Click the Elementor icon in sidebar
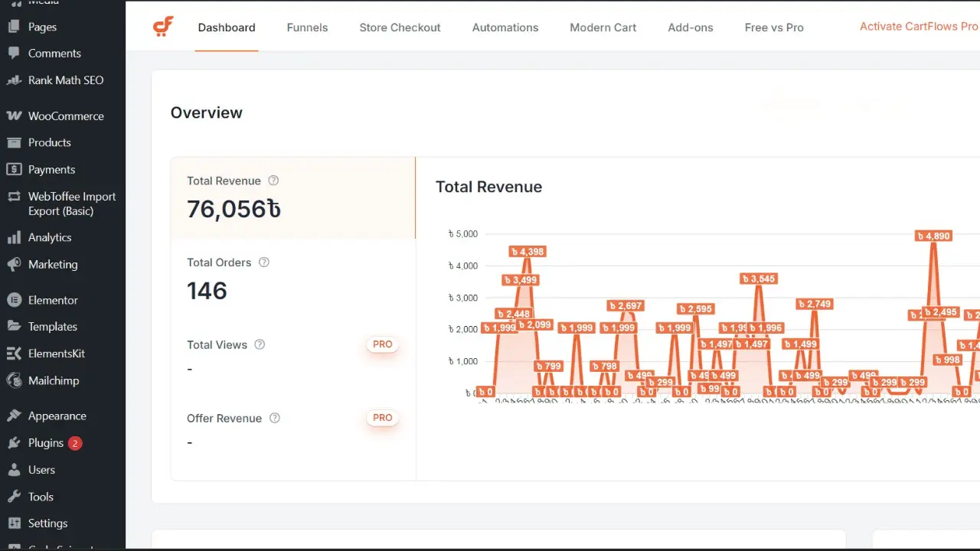This screenshot has height=551, width=980. pyautogui.click(x=14, y=300)
